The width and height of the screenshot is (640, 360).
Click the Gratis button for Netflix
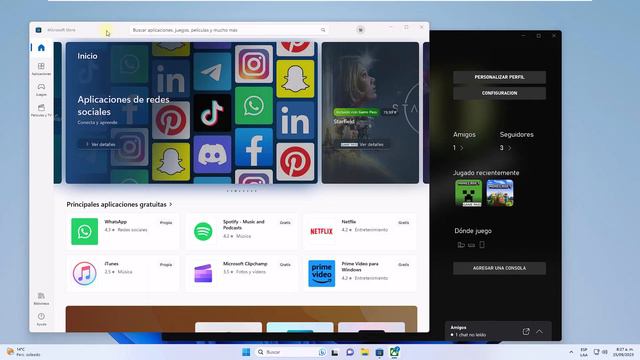(x=403, y=223)
